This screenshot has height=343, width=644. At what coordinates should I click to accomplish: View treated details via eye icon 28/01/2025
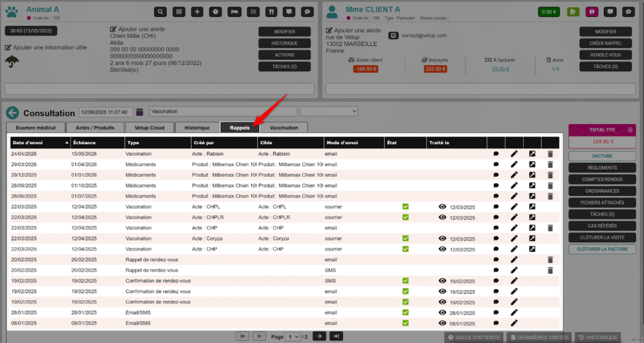[443, 312]
